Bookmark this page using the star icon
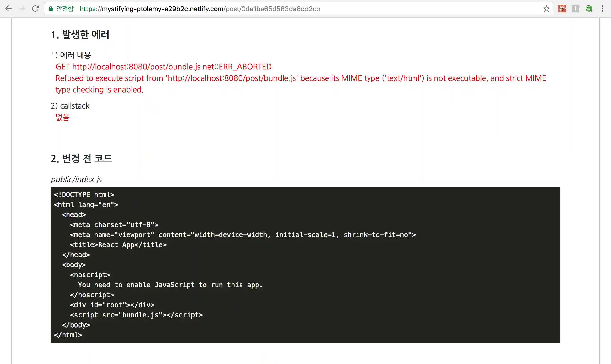The image size is (611, 364). click(546, 9)
